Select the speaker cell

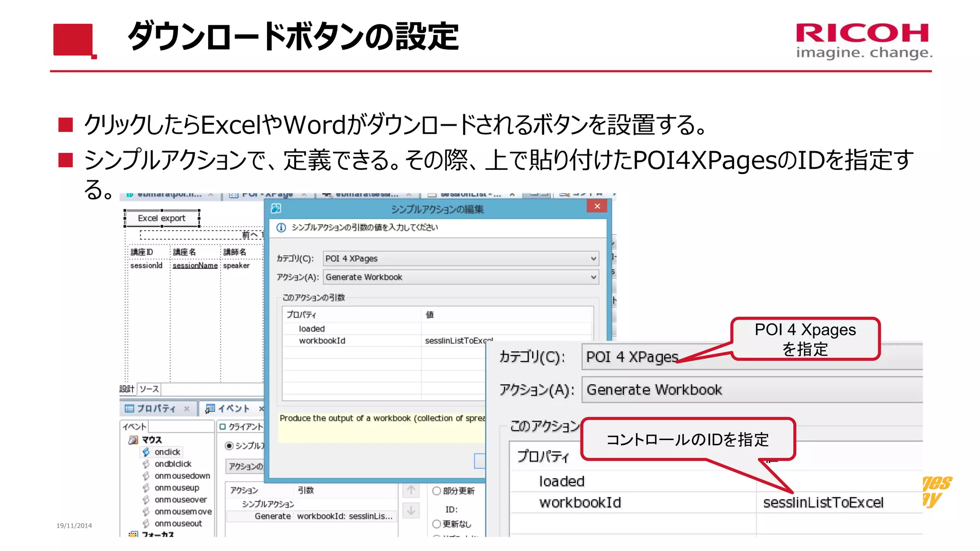pos(236,265)
